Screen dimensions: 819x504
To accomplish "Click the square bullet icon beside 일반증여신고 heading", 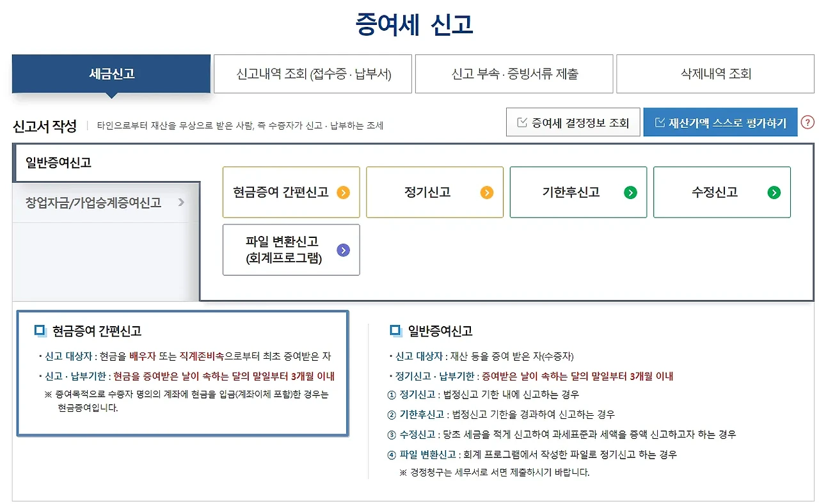I will 396,331.
